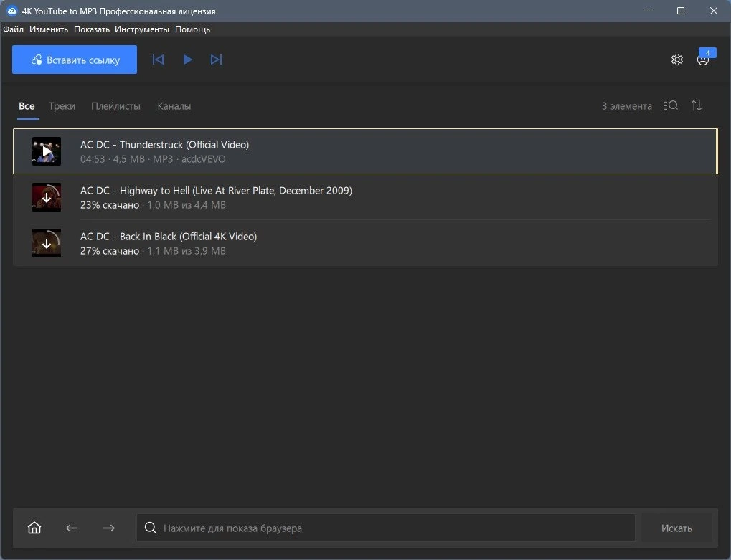Screen dimensions: 731x560
Task: Open the Каналы tab
Action: (x=174, y=106)
